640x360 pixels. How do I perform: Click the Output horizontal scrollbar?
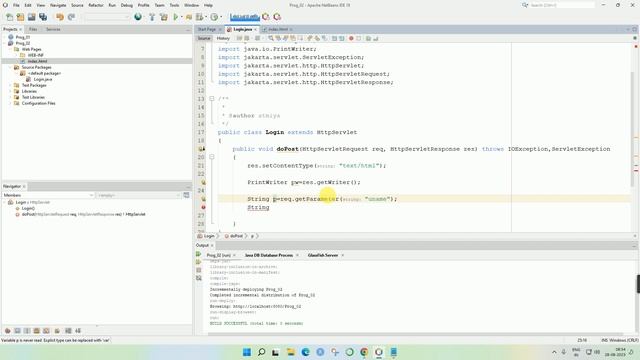pyautogui.click(x=416, y=334)
